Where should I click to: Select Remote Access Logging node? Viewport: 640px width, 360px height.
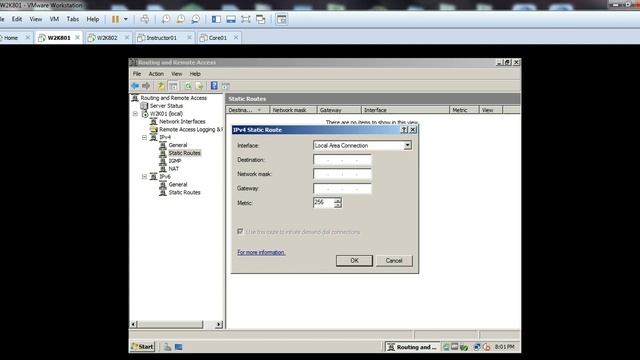tap(191, 129)
